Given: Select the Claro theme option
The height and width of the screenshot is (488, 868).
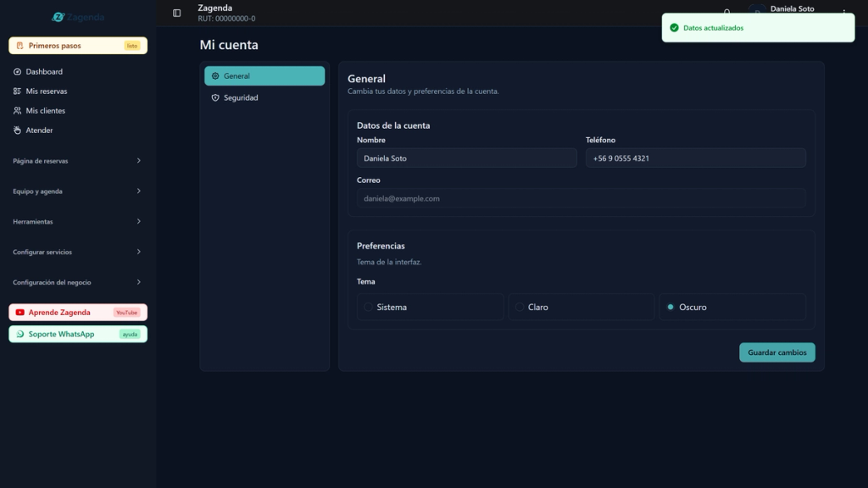Looking at the screenshot, I should [581, 307].
